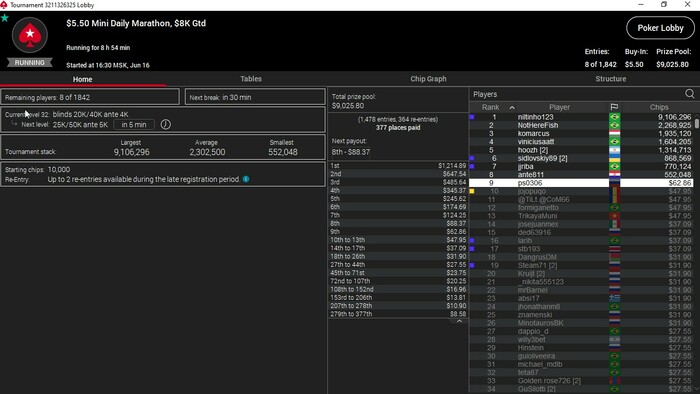Click the next payout '8th - $88.37'
The image size is (700, 394).
click(x=351, y=152)
